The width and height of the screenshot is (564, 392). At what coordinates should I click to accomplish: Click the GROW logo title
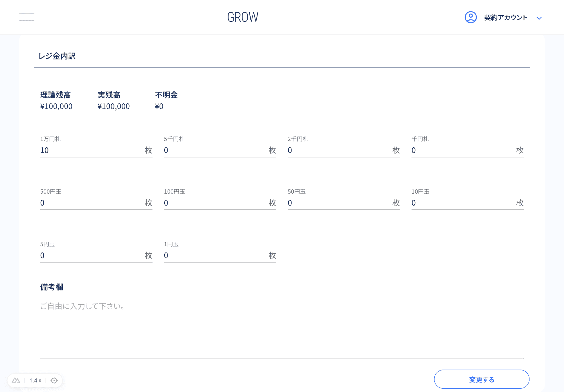tap(243, 17)
